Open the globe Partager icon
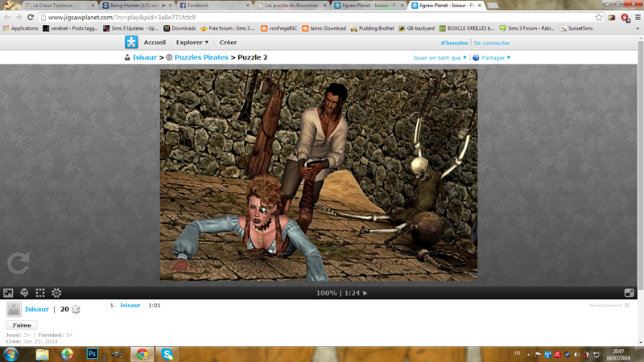 (476, 58)
